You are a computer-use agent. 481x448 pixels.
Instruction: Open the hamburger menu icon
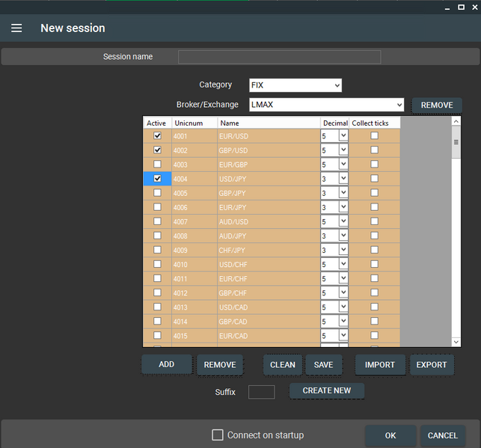[x=16, y=28]
